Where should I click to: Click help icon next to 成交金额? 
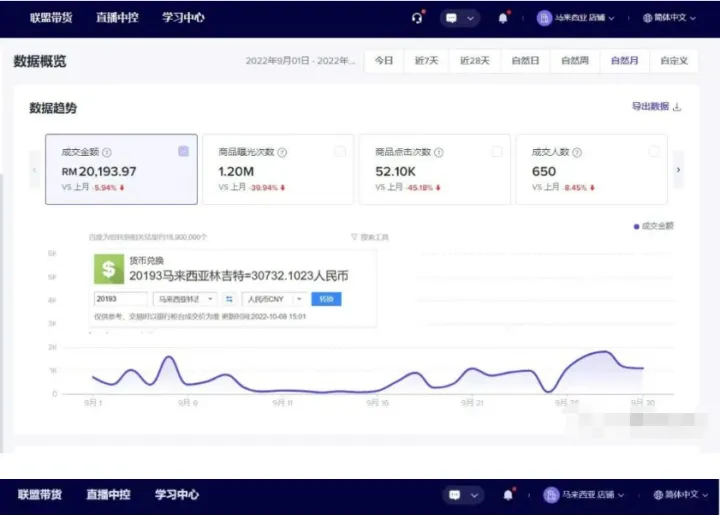(x=107, y=152)
